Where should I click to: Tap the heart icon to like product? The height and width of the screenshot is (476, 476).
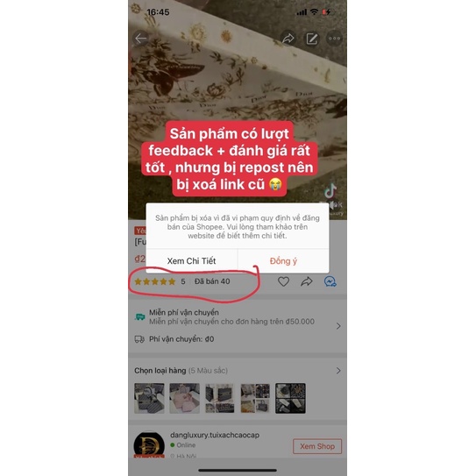(x=283, y=281)
